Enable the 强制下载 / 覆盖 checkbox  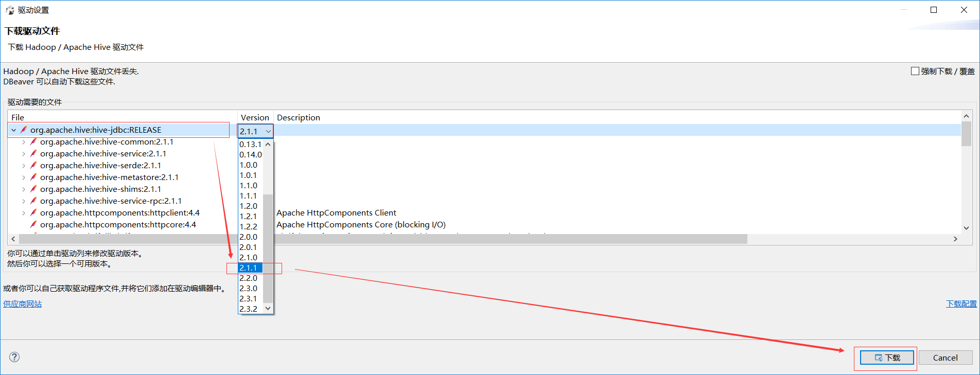pos(915,71)
